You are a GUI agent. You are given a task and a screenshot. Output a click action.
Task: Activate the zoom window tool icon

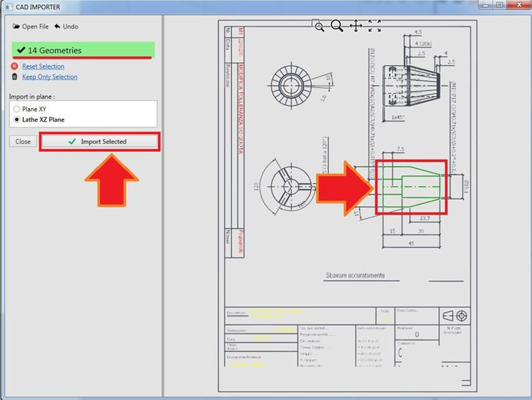[x=318, y=26]
